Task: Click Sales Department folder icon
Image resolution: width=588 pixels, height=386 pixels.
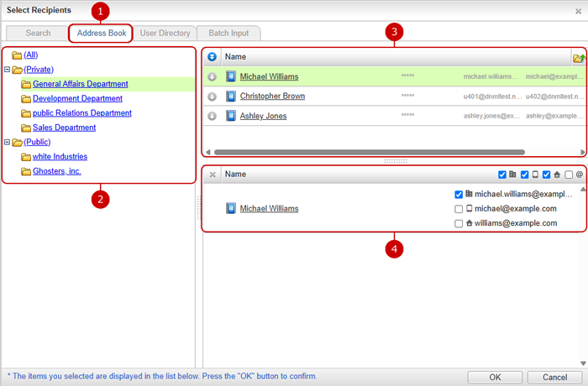Action: coord(26,128)
